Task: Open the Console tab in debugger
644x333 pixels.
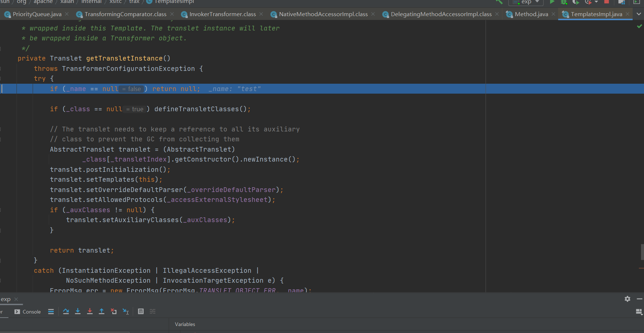Action: pos(28,312)
